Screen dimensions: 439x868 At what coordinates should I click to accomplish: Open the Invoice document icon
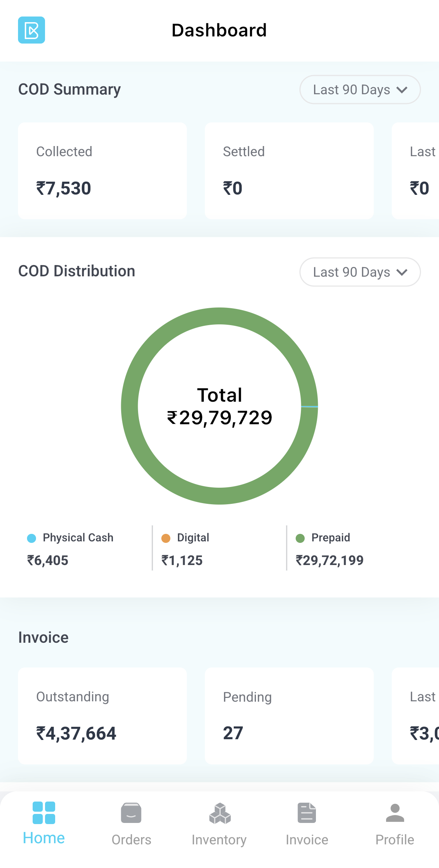click(307, 813)
